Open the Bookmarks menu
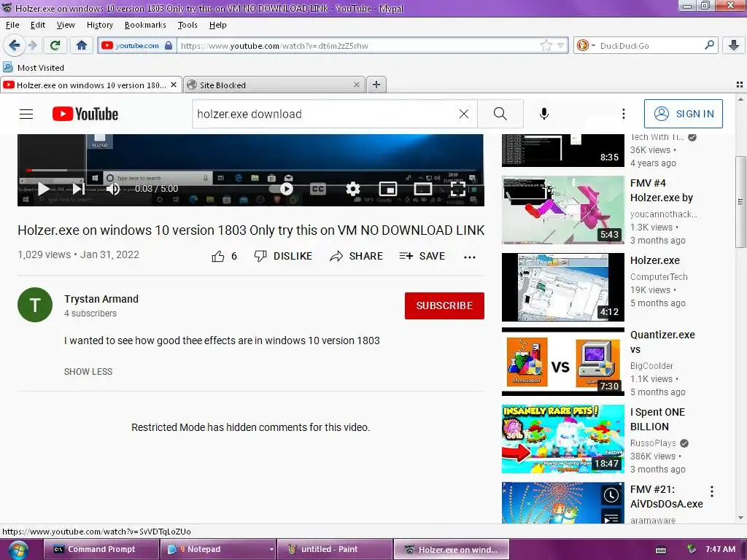This screenshot has height=560, width=747. [x=145, y=25]
